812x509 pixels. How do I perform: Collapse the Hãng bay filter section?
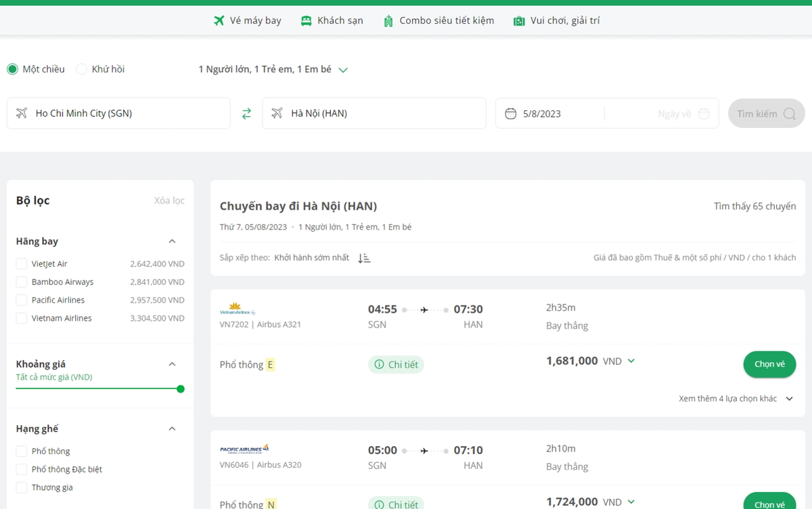[172, 242]
